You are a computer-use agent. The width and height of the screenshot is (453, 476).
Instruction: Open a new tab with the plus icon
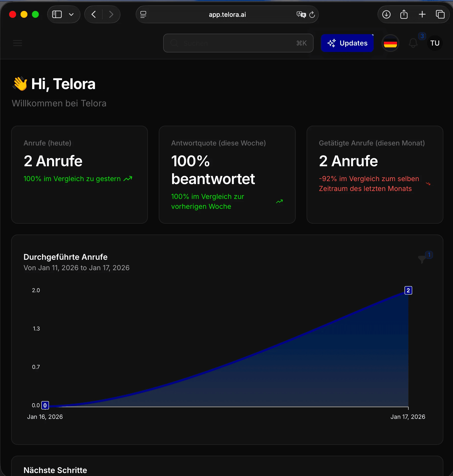click(x=422, y=14)
